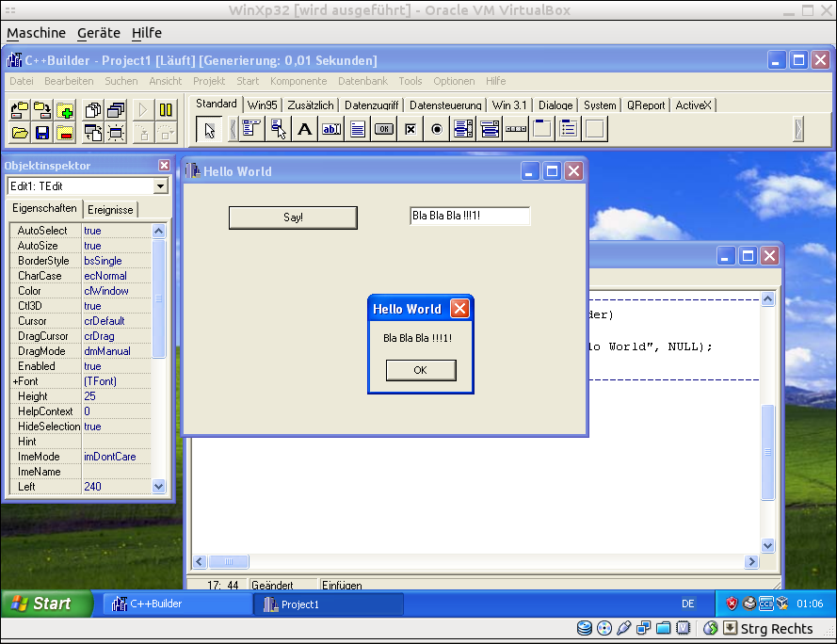This screenshot has height=644, width=837.
Task: Pause the running program
Action: 166,110
